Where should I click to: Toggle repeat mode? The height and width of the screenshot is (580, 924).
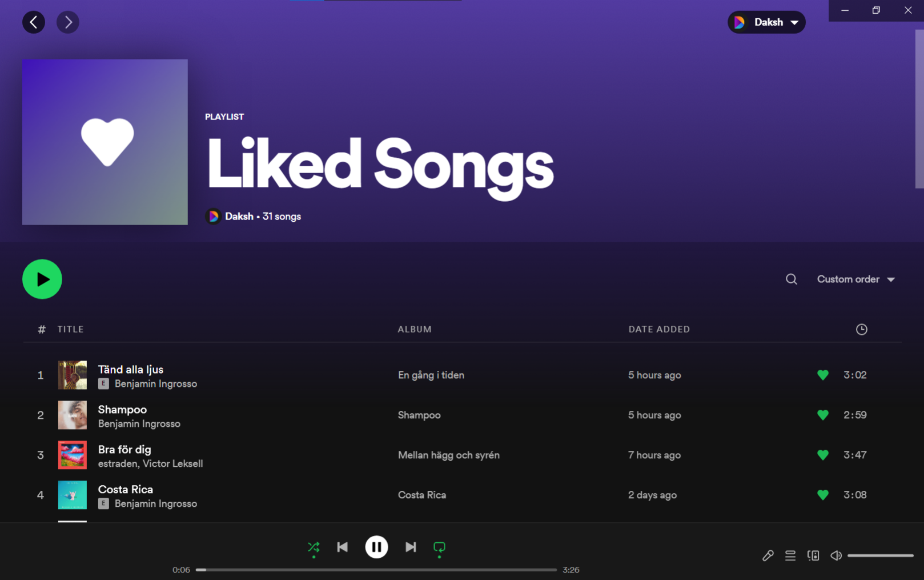[439, 547]
